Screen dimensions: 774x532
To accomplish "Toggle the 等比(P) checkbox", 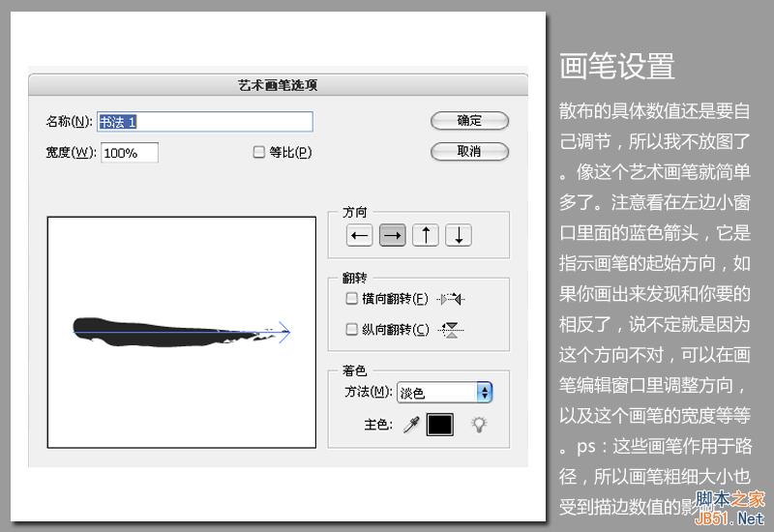I will point(258,152).
